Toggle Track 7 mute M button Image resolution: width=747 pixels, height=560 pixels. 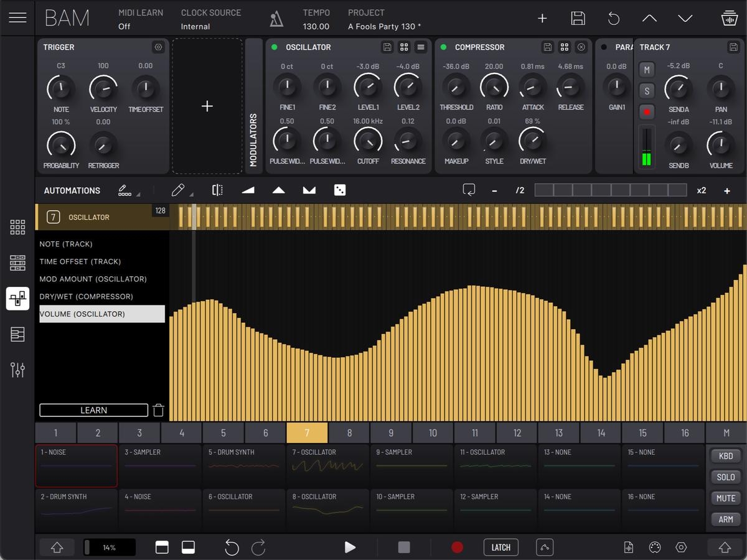click(647, 70)
